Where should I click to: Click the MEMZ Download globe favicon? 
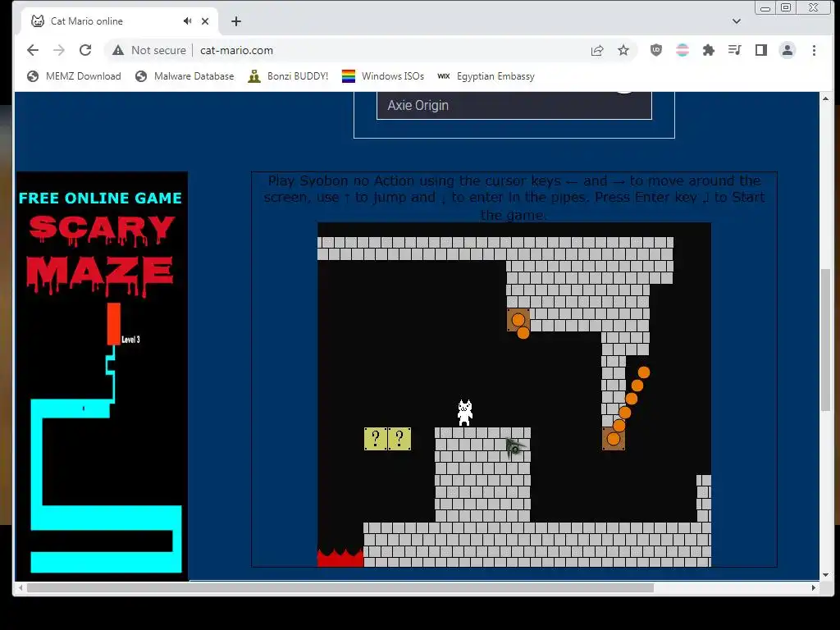tap(33, 76)
